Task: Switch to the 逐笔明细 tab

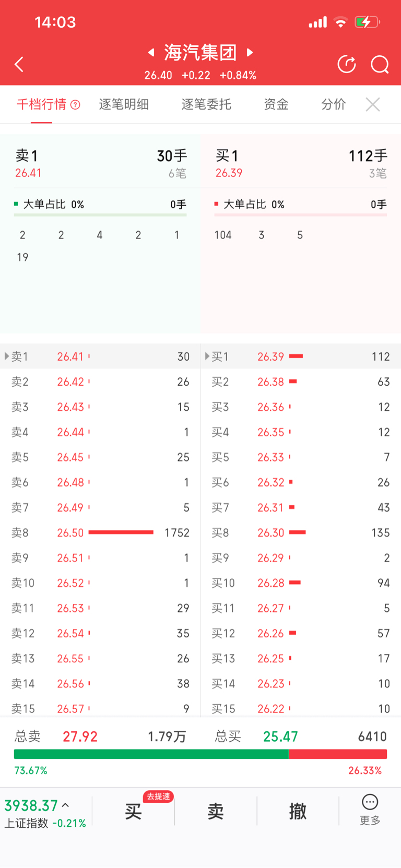Action: pyautogui.click(x=124, y=104)
